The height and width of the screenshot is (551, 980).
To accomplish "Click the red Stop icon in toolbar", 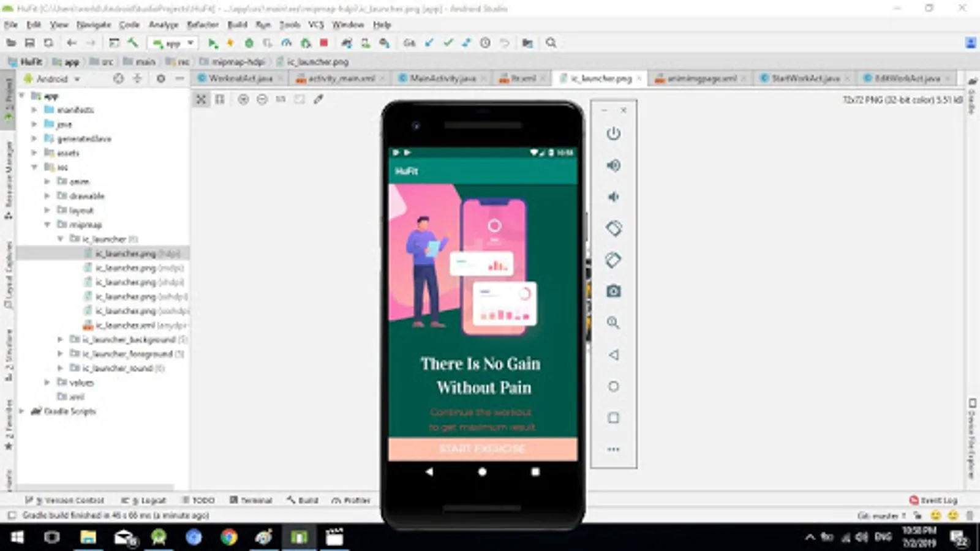I will point(324,43).
